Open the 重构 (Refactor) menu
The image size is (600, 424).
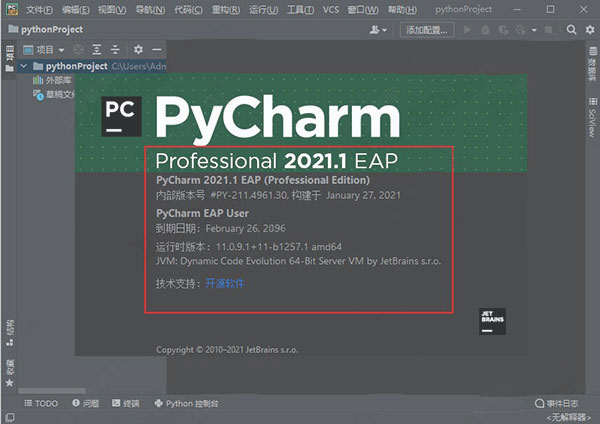(x=237, y=9)
